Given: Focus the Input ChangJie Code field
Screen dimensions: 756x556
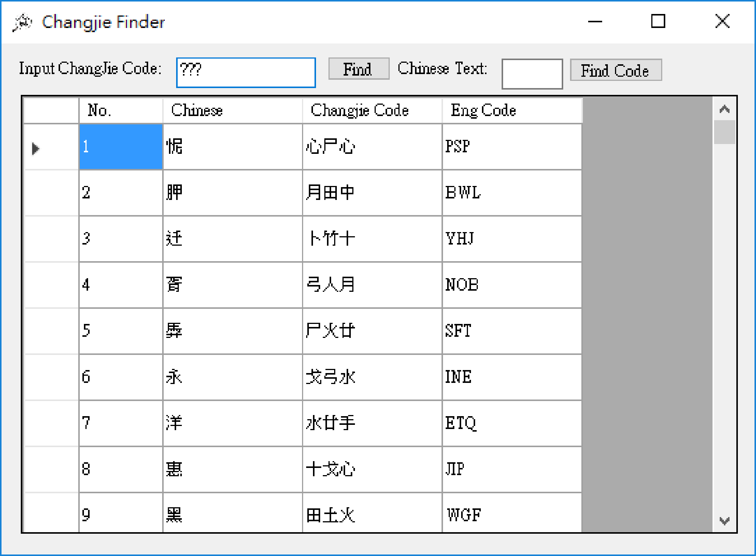Looking at the screenshot, I should [246, 73].
